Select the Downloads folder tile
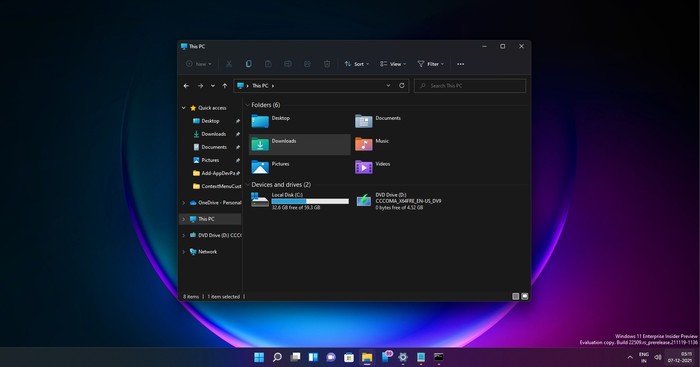Screen dimensions: 700x367 pyautogui.click(x=299, y=144)
